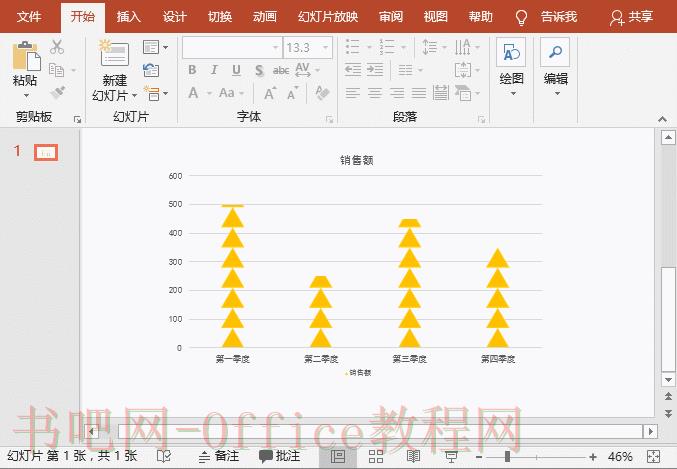The height and width of the screenshot is (469, 677).
Task: Switch to the 动画 Animations tab
Action: 265,17
